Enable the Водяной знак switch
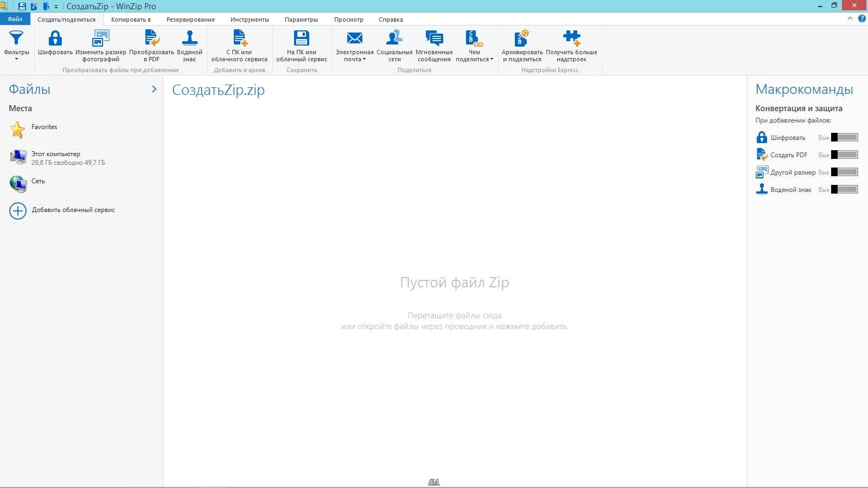868x488 pixels. tap(845, 189)
